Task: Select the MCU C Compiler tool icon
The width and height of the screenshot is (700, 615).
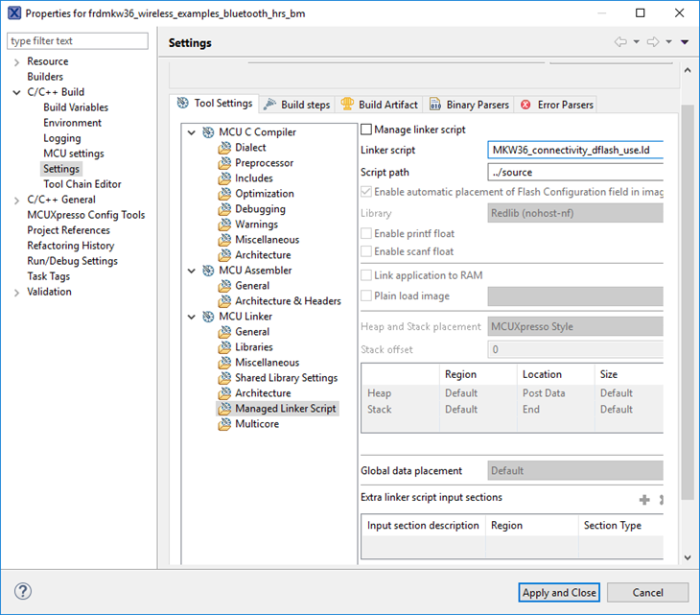Action: click(x=209, y=132)
